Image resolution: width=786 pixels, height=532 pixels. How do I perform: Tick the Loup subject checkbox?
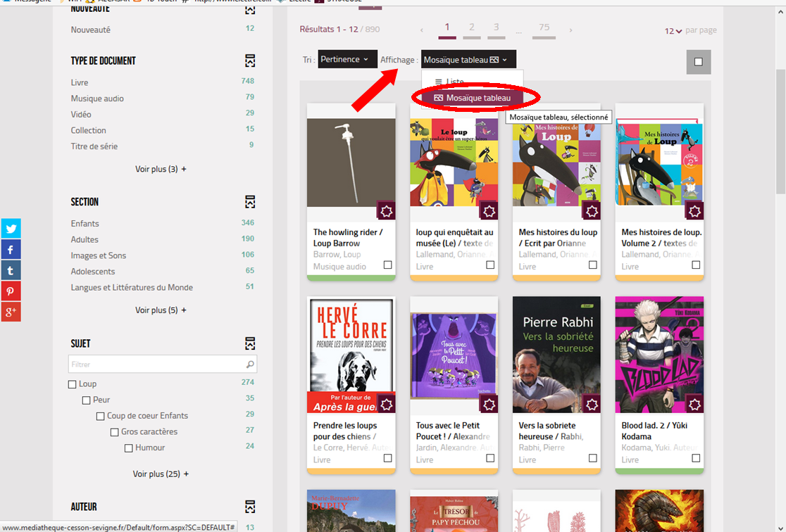pos(72,384)
